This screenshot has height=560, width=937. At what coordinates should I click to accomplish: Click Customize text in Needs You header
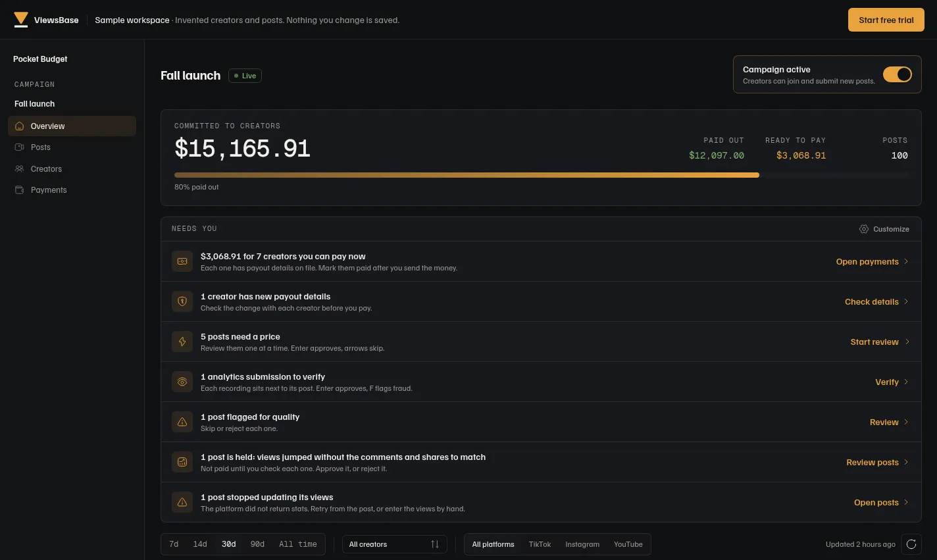coord(891,229)
